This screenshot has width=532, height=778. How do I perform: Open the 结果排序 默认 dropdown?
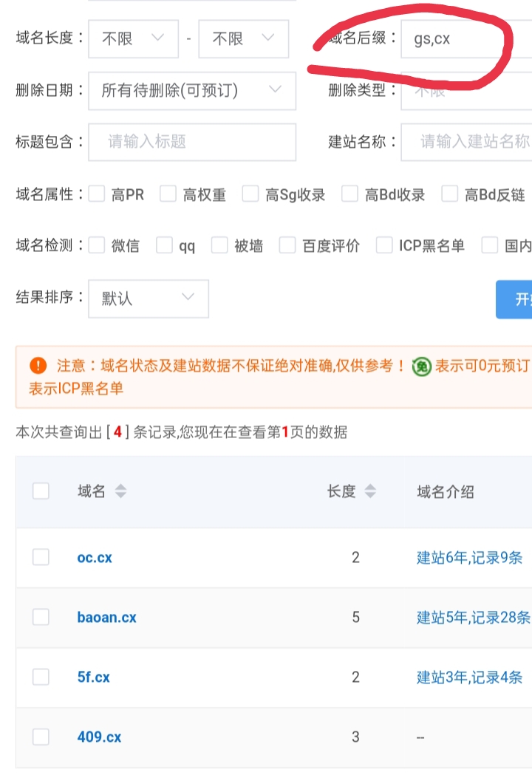pyautogui.click(x=148, y=298)
